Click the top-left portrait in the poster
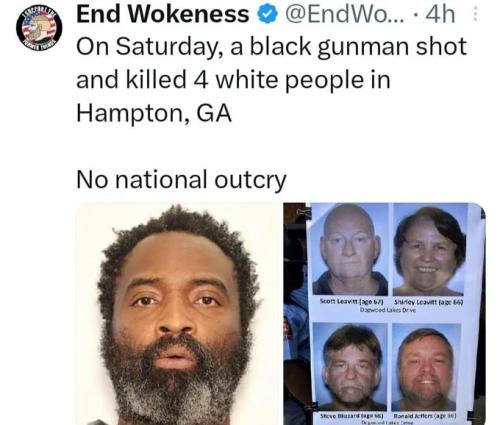Screen dimensions: 500x425 (350, 249)
